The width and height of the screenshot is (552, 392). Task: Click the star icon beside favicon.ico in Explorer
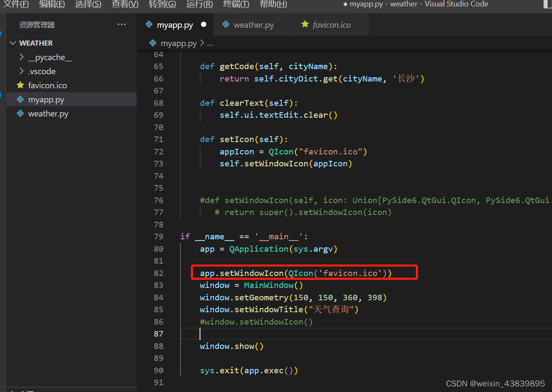(20, 85)
